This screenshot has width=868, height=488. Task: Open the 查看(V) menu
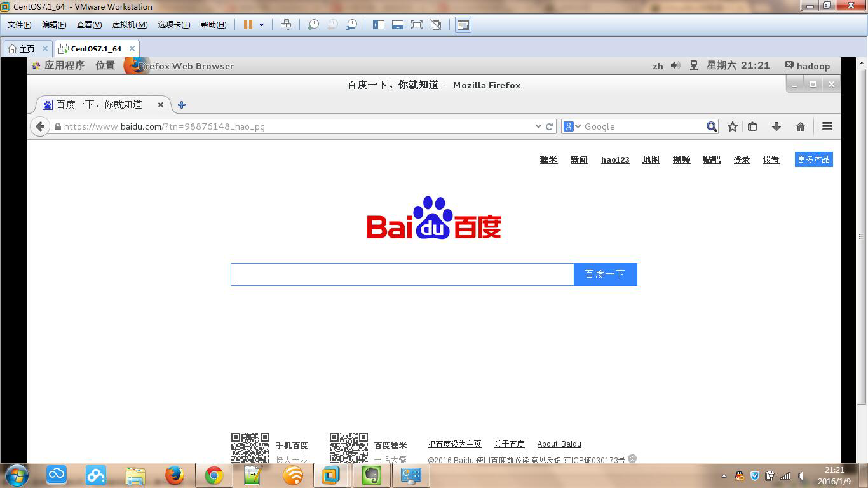[89, 25]
